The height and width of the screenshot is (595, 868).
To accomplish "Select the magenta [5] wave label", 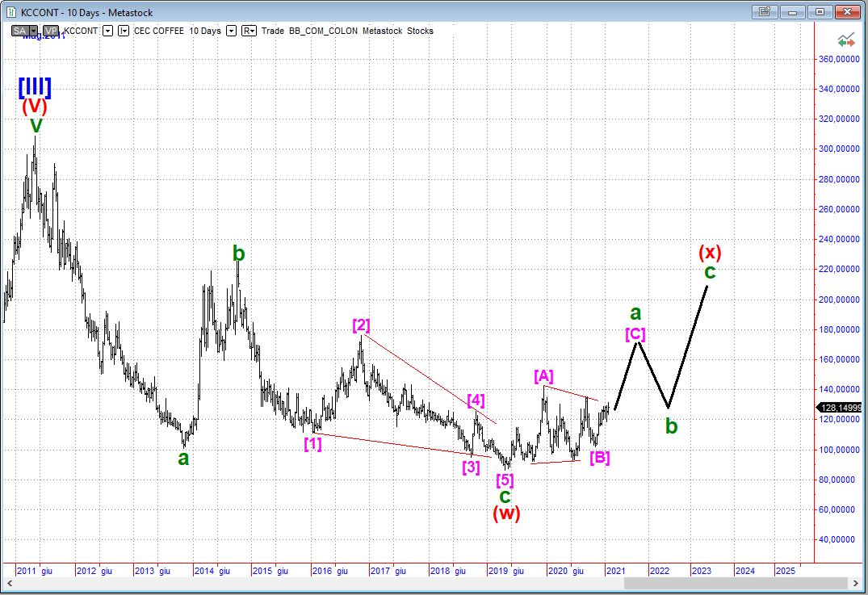I will [x=505, y=480].
